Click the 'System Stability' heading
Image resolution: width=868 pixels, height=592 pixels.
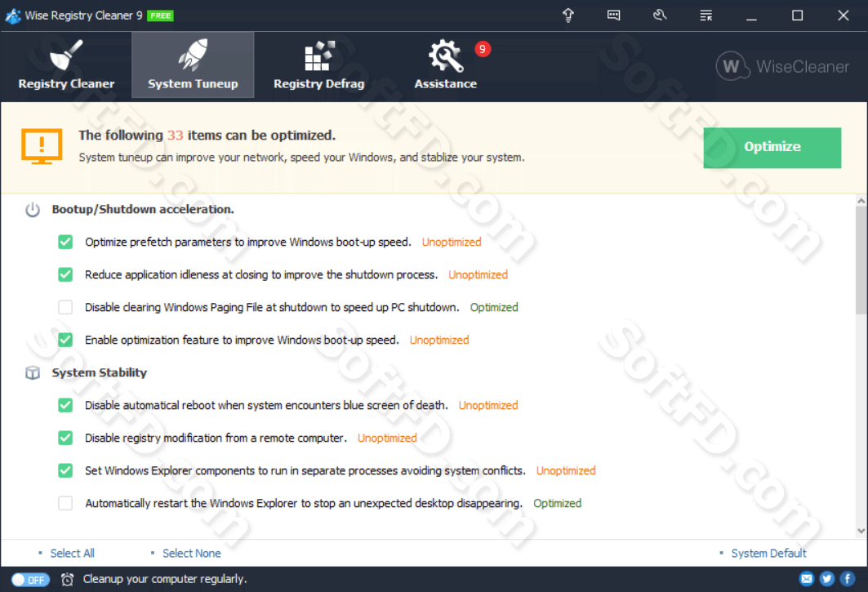click(100, 372)
